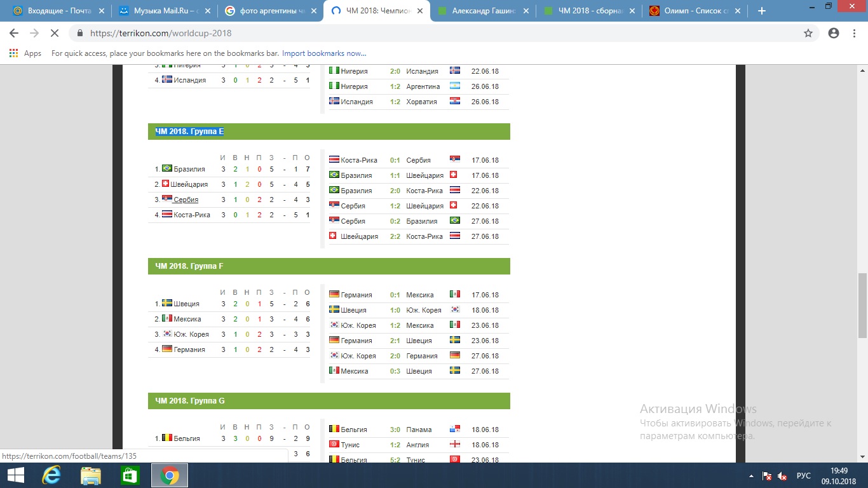868x488 pixels.
Task: Open Юж. Корея team link in Group F standings
Action: (x=191, y=334)
